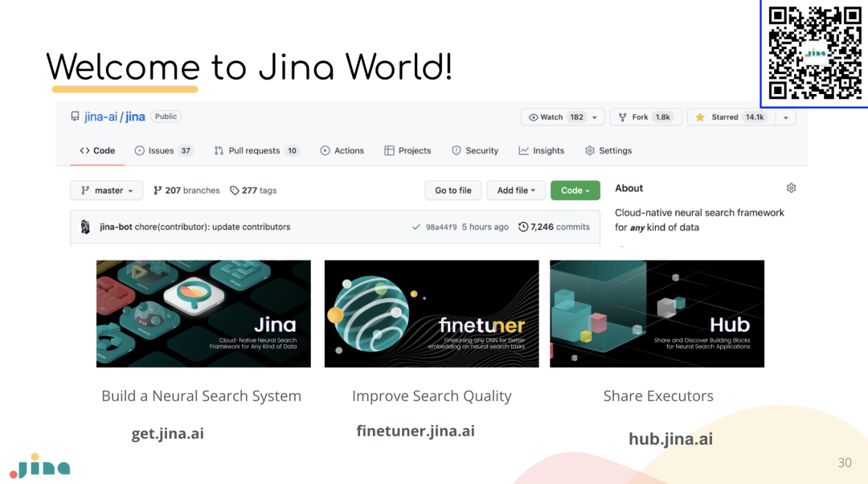The height and width of the screenshot is (484, 868).
Task: Click the QR code image
Action: 815,53
